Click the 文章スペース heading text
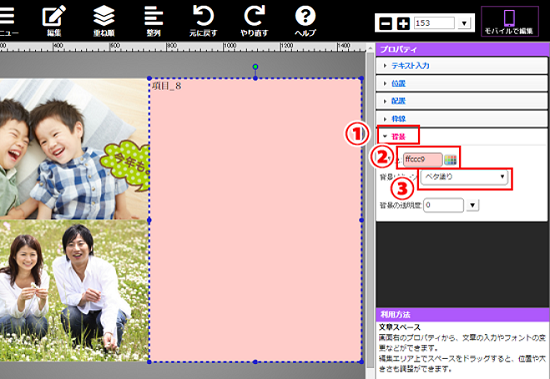Screen dimensions: 550x379 tap(400, 327)
